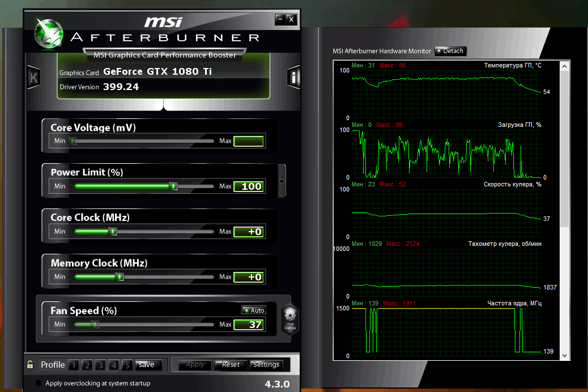
Task: Select profile slot 5
Action: click(127, 365)
